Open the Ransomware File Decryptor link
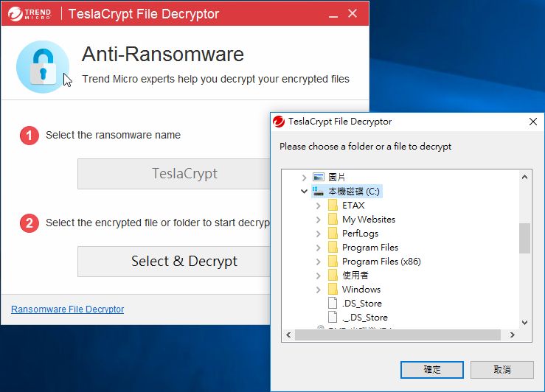 click(x=67, y=309)
